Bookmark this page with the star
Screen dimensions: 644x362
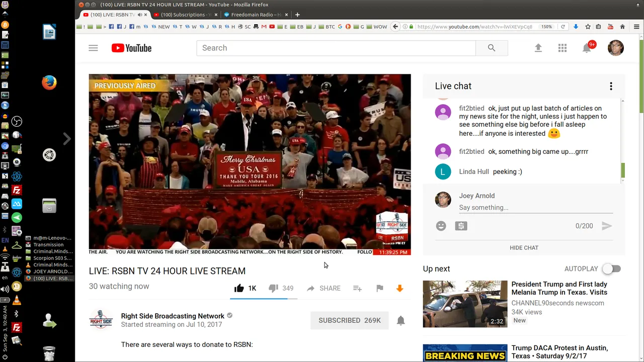click(x=587, y=27)
